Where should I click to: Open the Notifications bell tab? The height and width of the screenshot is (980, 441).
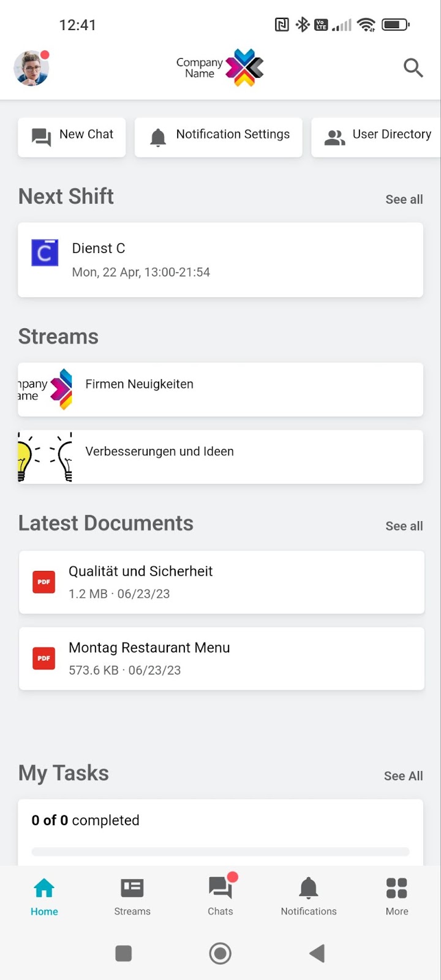click(309, 895)
